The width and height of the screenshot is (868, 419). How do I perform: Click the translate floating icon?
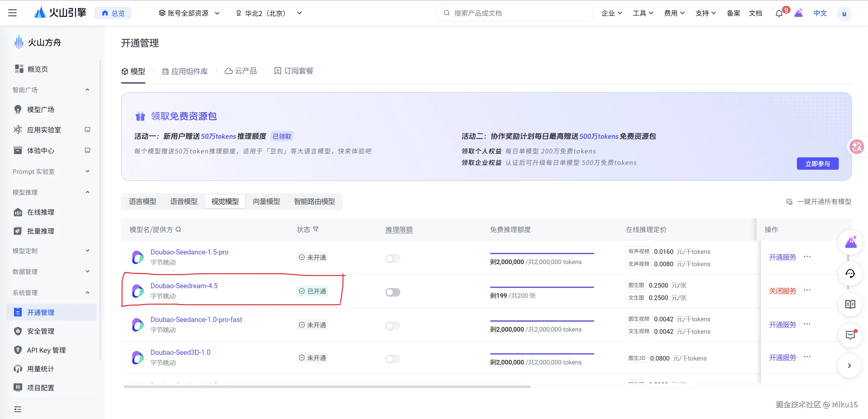(x=856, y=147)
